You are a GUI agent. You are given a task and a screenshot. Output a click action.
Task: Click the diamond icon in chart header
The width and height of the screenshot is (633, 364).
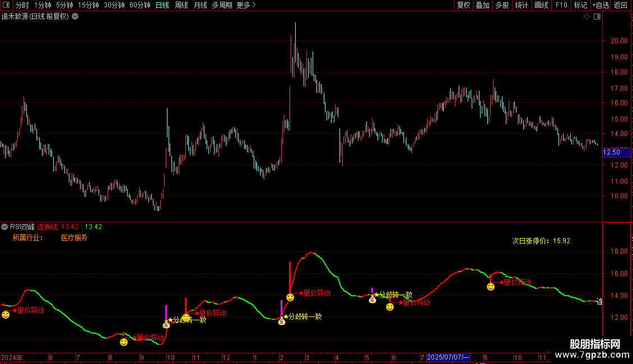pos(587,17)
